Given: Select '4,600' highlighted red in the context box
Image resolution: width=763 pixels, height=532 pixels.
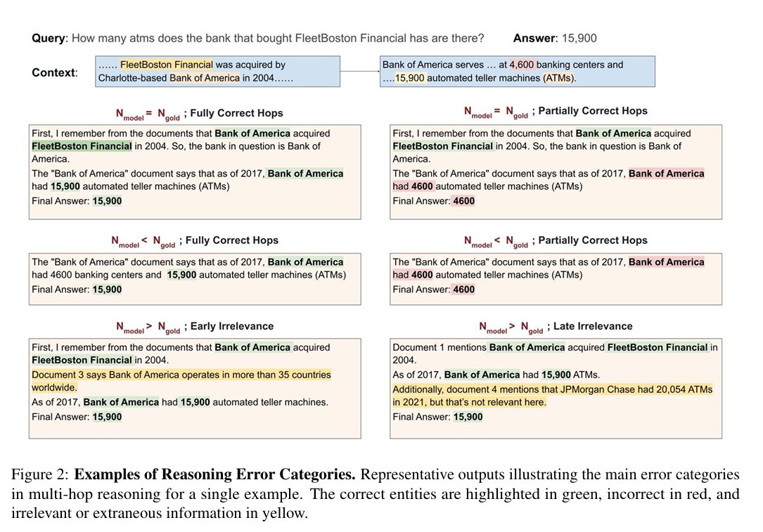Looking at the screenshot, I should (x=522, y=65).
